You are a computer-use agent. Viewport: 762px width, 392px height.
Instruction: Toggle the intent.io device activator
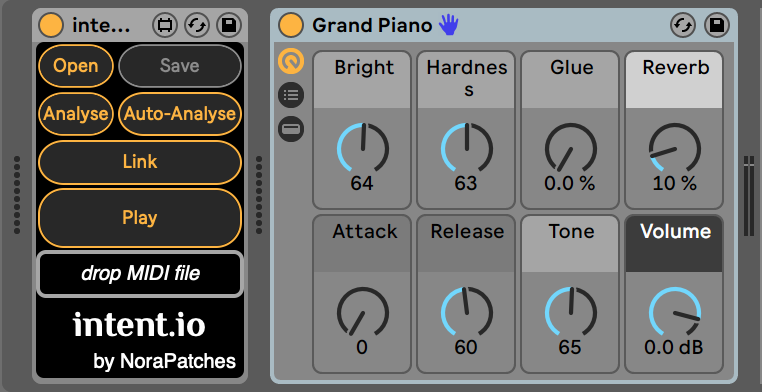click(x=51, y=25)
